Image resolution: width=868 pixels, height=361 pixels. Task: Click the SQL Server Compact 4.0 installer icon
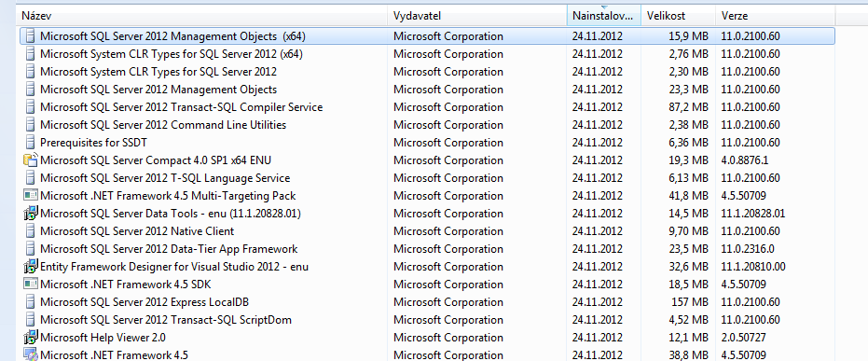31,160
